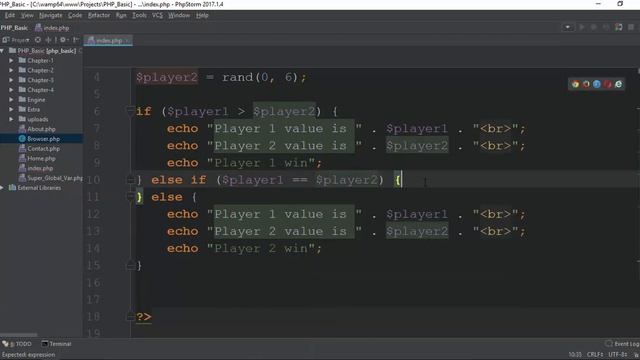
Task: Open the Code menu
Action: tap(75, 15)
